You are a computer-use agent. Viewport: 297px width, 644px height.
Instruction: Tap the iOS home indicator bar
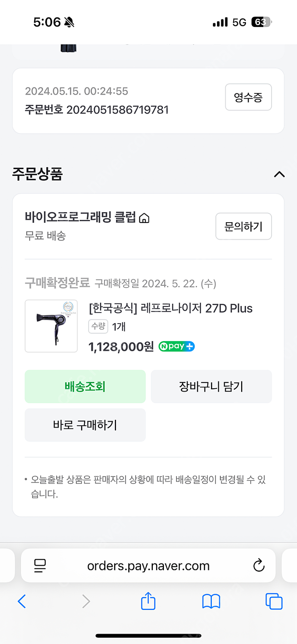[x=148, y=636]
